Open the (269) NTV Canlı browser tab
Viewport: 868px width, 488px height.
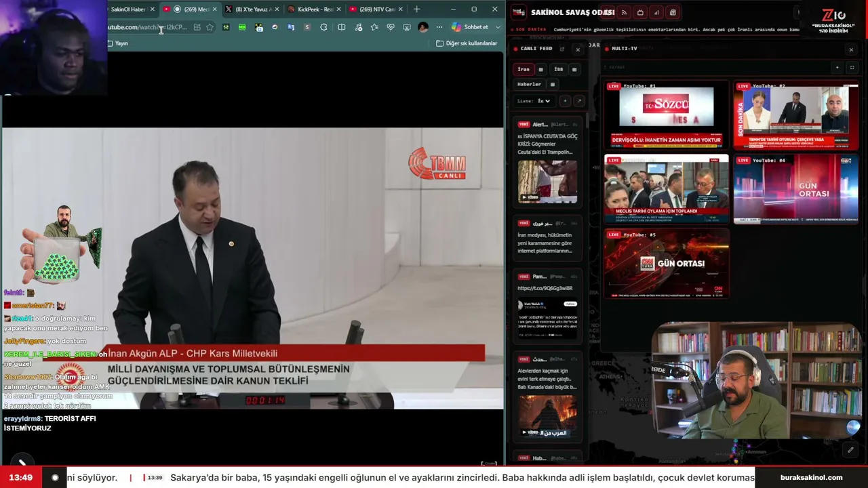point(376,9)
